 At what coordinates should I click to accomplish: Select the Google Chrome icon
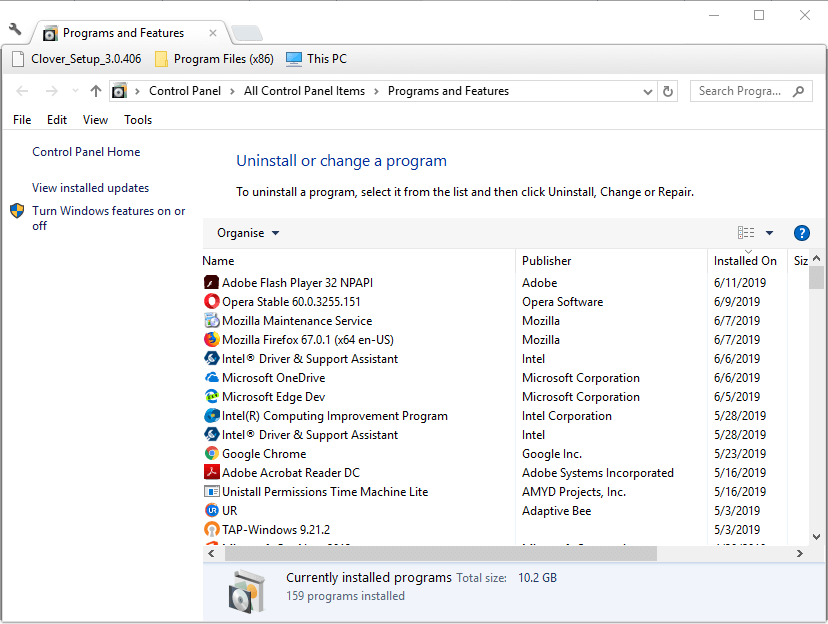click(211, 453)
